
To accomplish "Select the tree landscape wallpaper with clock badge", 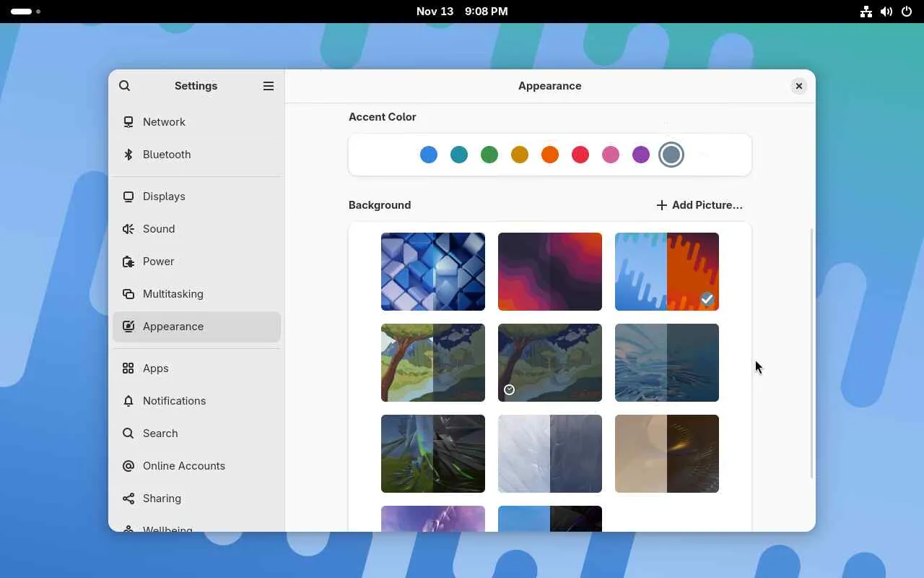I will pyautogui.click(x=550, y=363).
